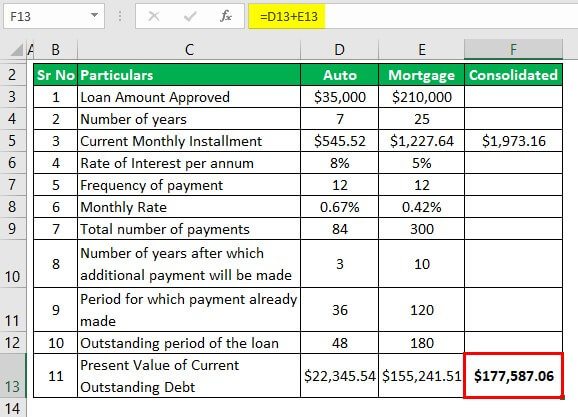Select the $155,241.51 present value cell

pos(421,376)
